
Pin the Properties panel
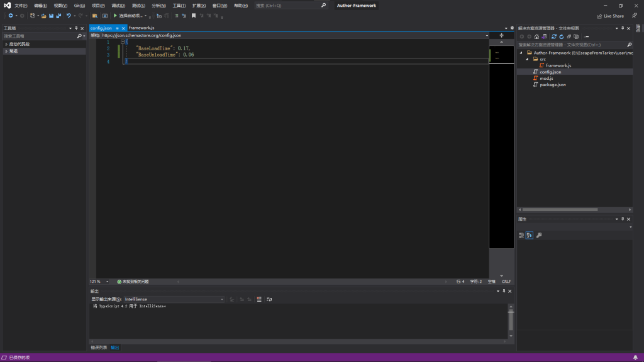pyautogui.click(x=623, y=219)
